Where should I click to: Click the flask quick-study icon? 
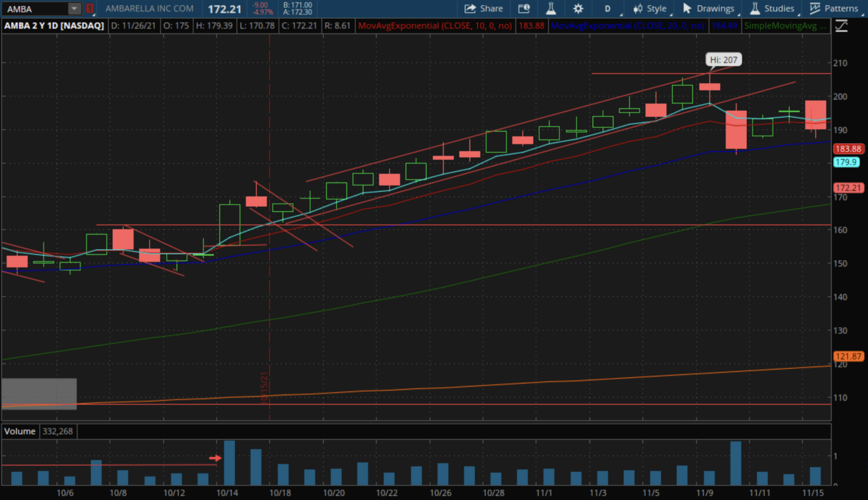click(551, 8)
